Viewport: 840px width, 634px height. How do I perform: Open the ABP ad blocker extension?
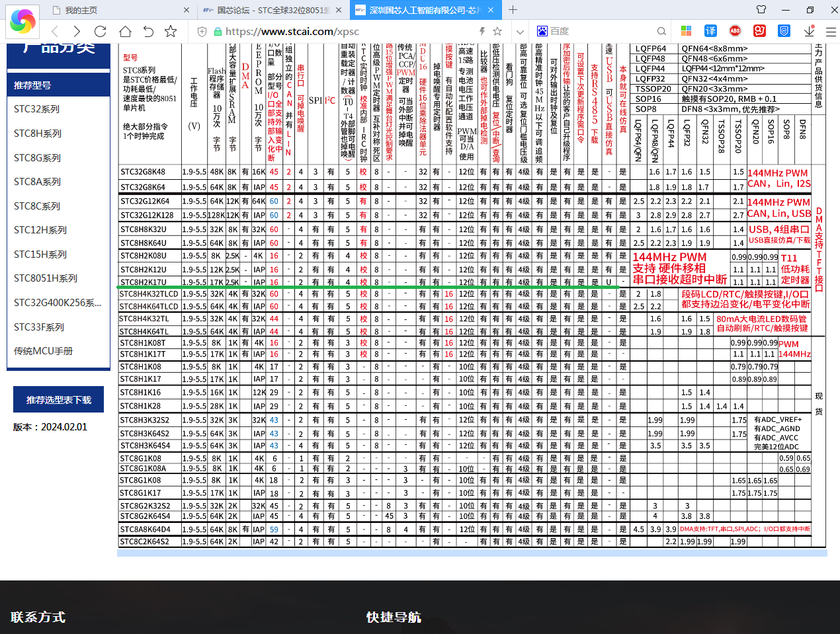[x=735, y=31]
